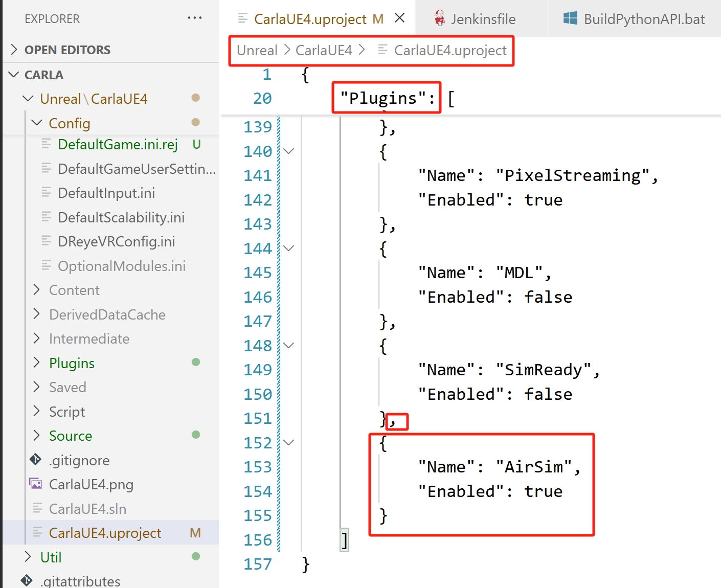Image resolution: width=721 pixels, height=588 pixels.
Task: Click the DefaultGame.ini.rej file icon
Action: tap(47, 144)
